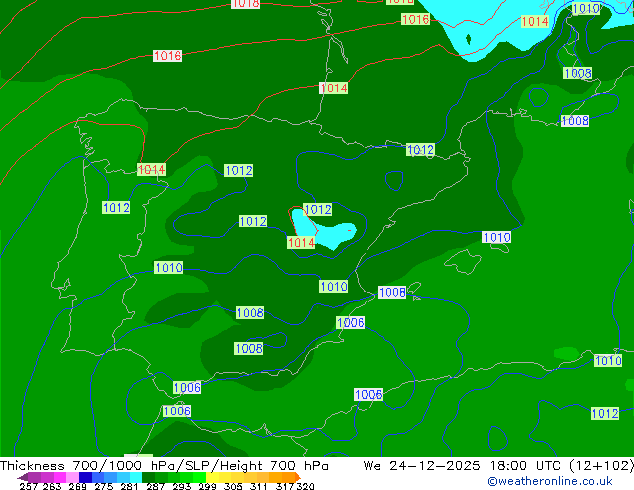Click the red 1014 label on the French west coast

tap(333, 88)
